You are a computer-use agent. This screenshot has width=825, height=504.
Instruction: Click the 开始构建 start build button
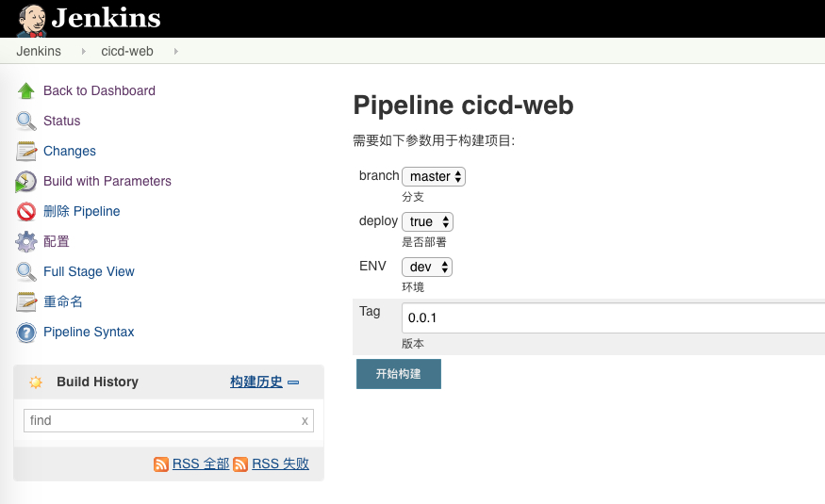click(398, 374)
